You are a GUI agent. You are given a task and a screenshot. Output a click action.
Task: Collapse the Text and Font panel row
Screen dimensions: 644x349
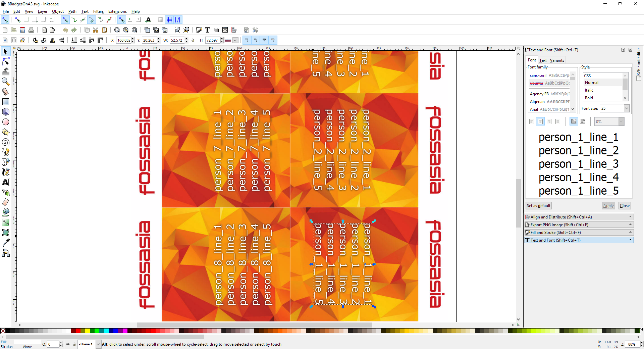(579, 240)
